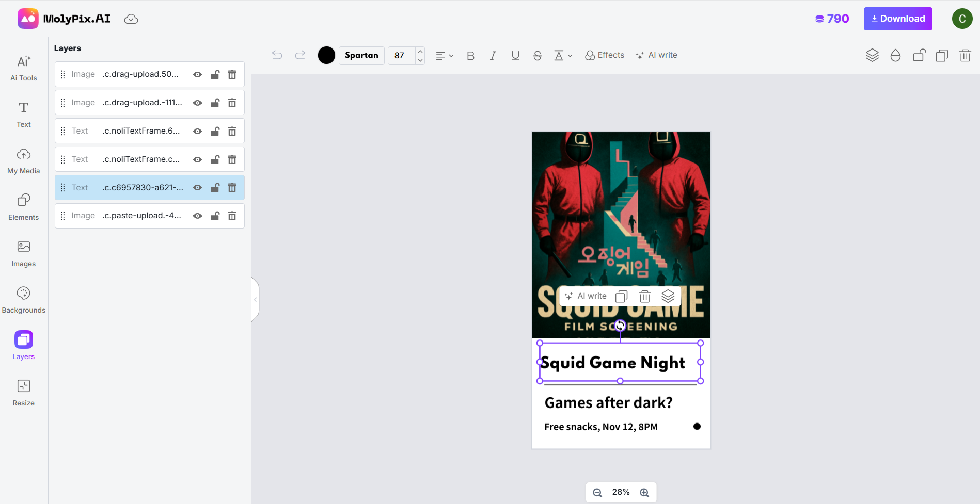Image resolution: width=980 pixels, height=504 pixels.
Task: Open the text case dropdown
Action: [x=563, y=56]
